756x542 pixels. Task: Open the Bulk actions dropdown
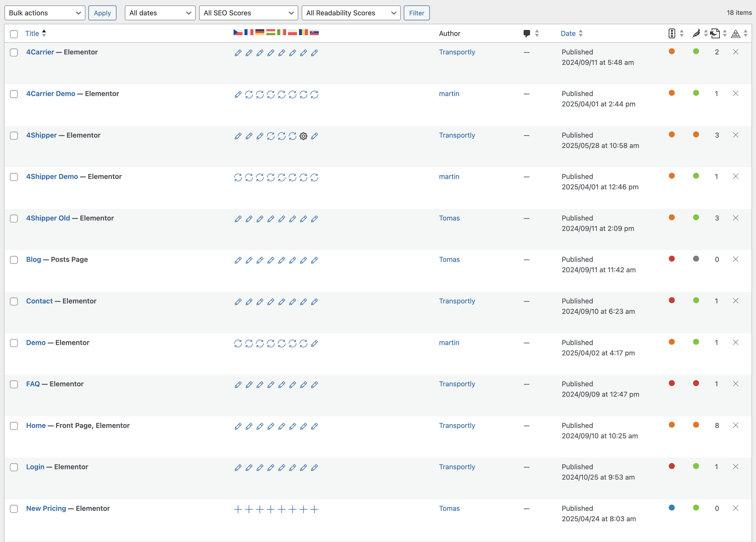[45, 13]
